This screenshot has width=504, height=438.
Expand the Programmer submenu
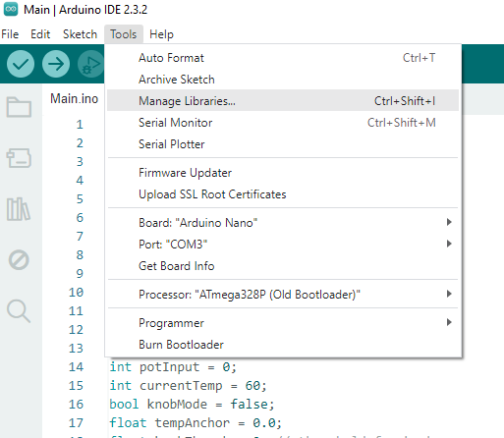[x=283, y=323]
